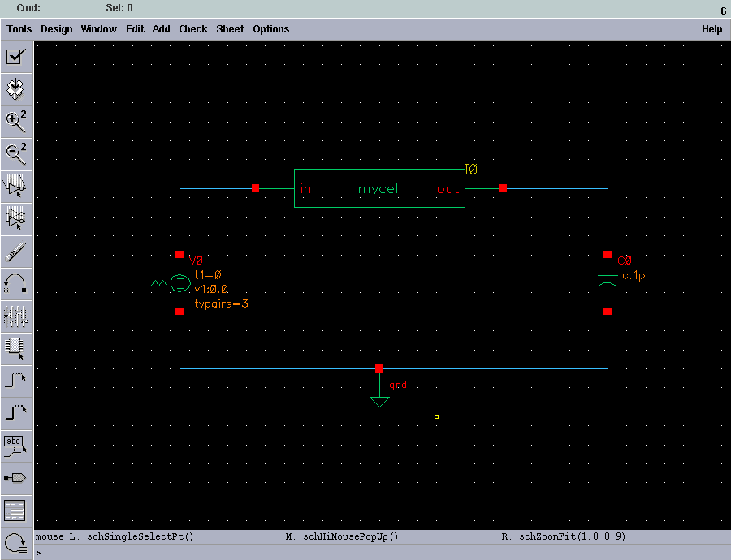Click the Check and Save icon
Screen dimensions: 731x560
[x=16, y=57]
